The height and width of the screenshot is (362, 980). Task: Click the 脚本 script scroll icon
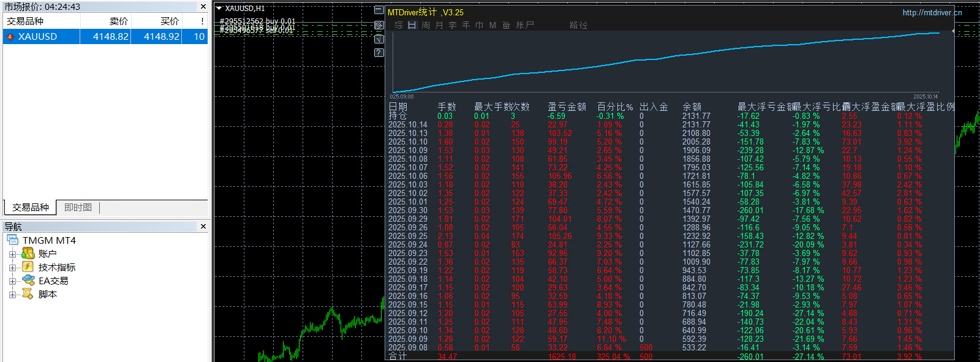[28, 294]
